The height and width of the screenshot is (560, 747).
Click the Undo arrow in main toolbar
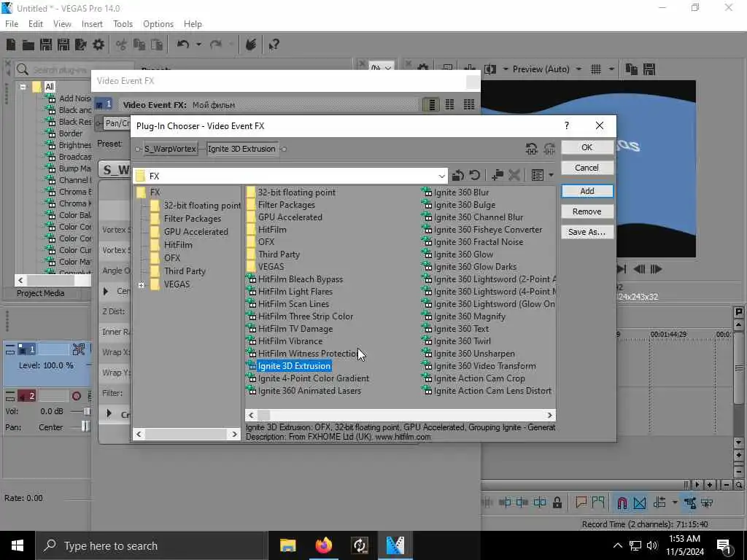[183, 44]
